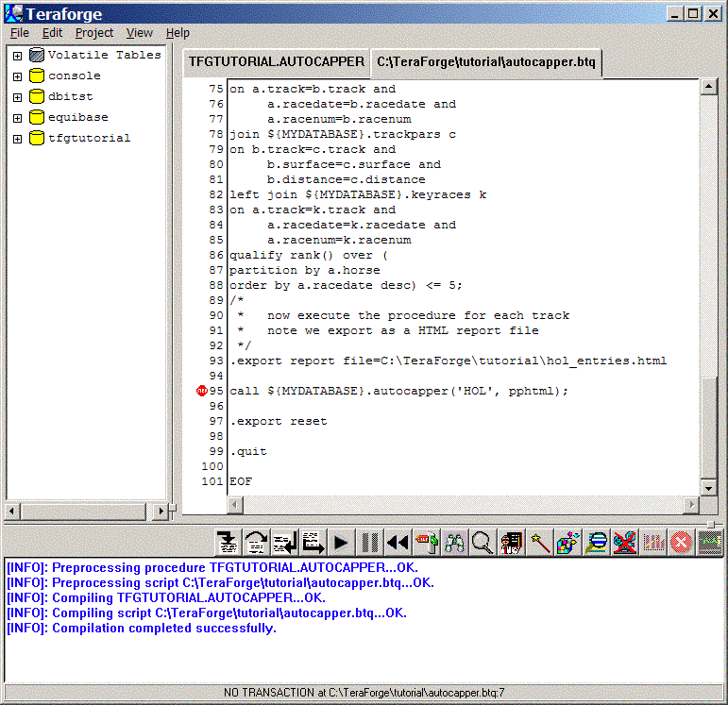Click the colored bar chart icon
This screenshot has height=705, width=728.
(652, 542)
